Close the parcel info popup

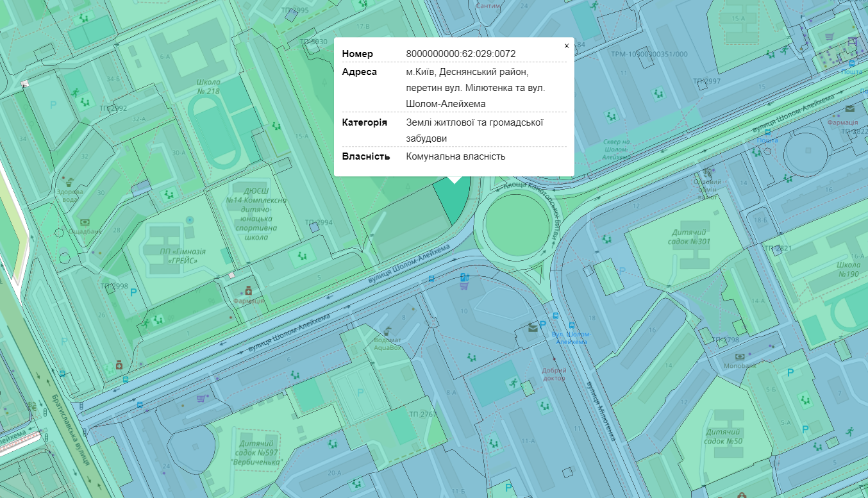[566, 46]
